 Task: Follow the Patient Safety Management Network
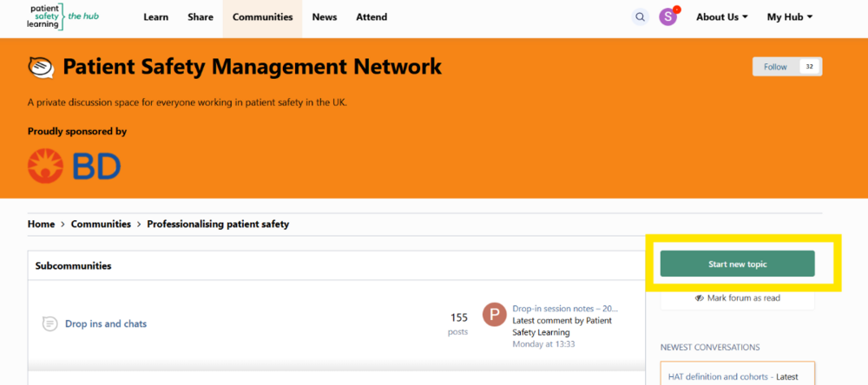(775, 67)
